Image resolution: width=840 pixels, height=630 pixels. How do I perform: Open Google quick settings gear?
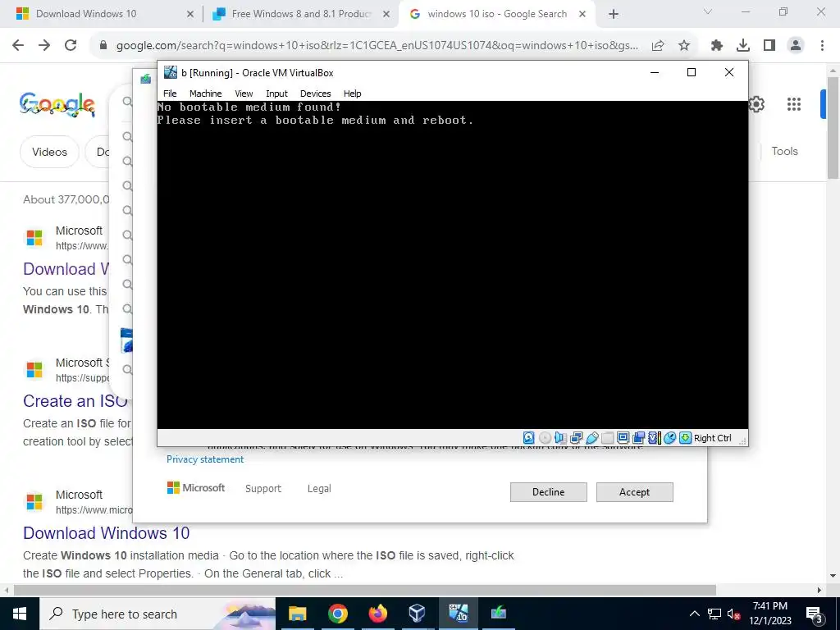756,104
